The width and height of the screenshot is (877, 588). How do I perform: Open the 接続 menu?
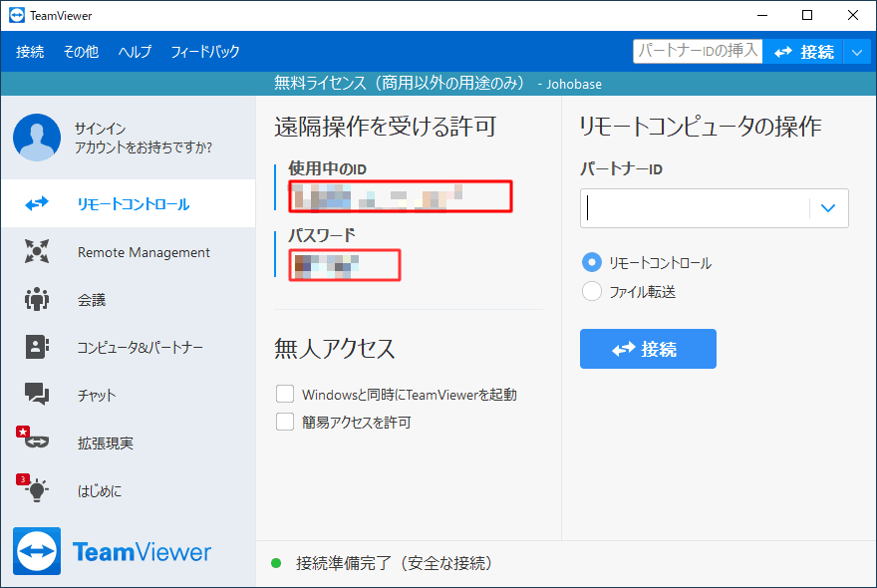coord(30,52)
